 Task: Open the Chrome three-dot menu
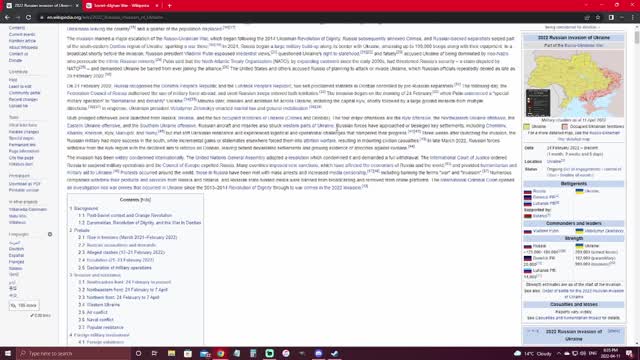(633, 18)
